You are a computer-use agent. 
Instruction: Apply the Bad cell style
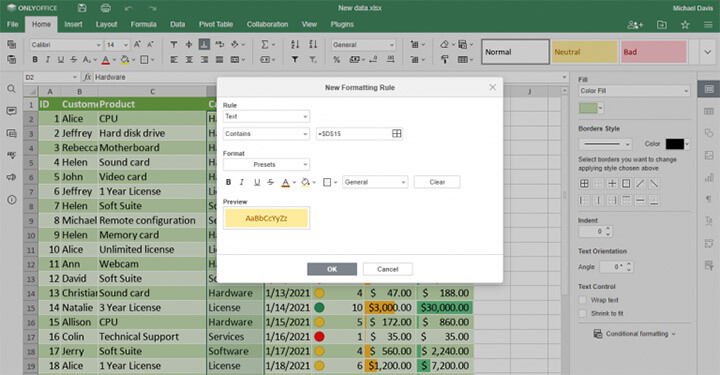tap(653, 52)
